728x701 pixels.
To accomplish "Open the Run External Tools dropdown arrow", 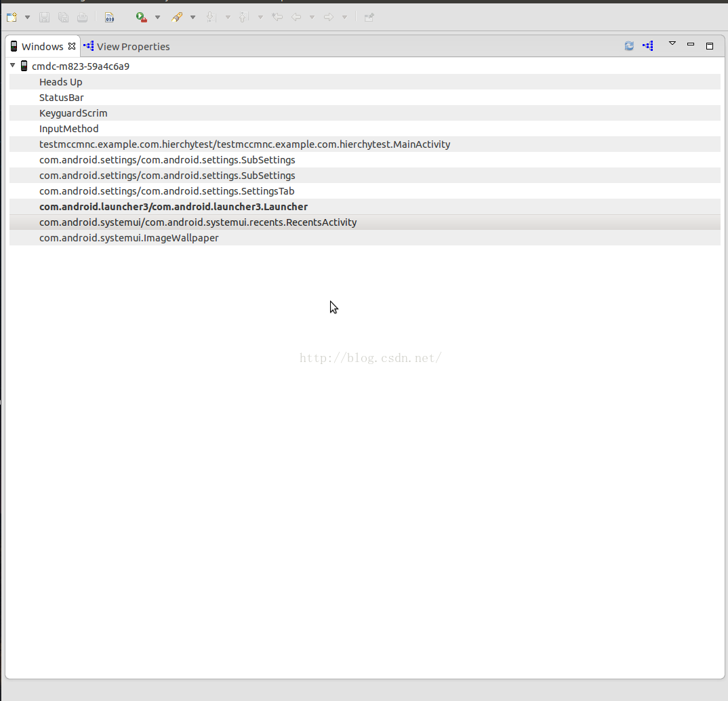I will (x=157, y=18).
